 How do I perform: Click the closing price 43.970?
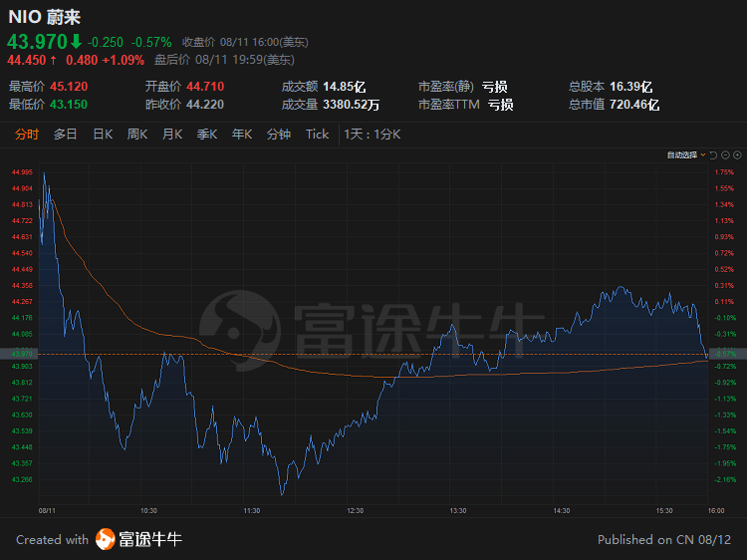click(38, 42)
